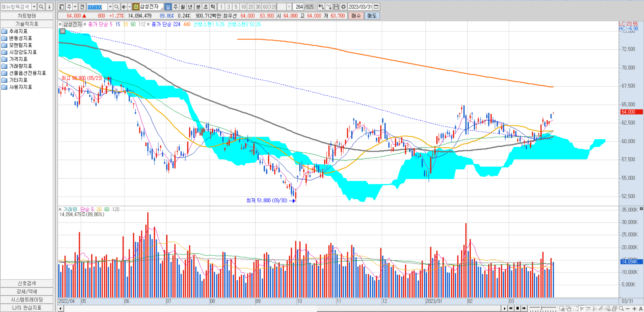Click the fast-forward playback button
Screen dimensions: 644x312
point(524,308)
